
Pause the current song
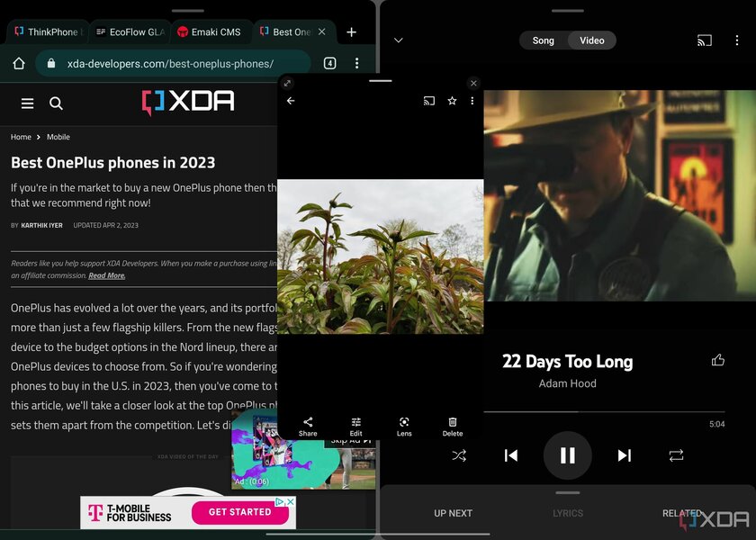coord(568,455)
